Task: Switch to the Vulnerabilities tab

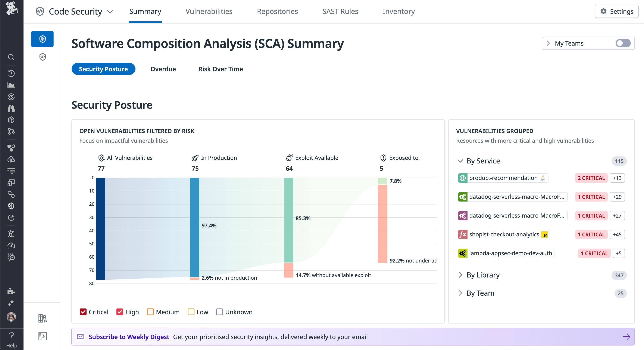Action: 209,12
